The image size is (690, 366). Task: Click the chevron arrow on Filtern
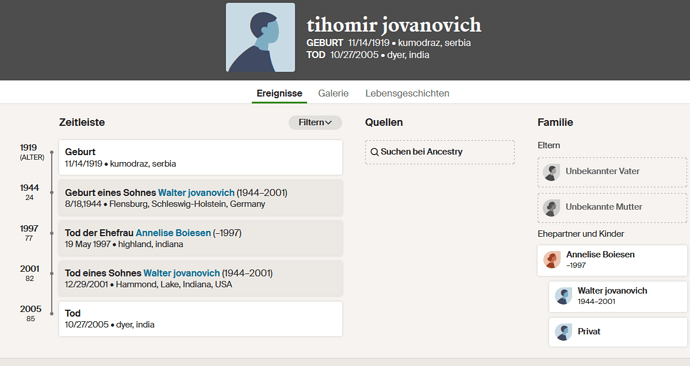pyautogui.click(x=328, y=123)
